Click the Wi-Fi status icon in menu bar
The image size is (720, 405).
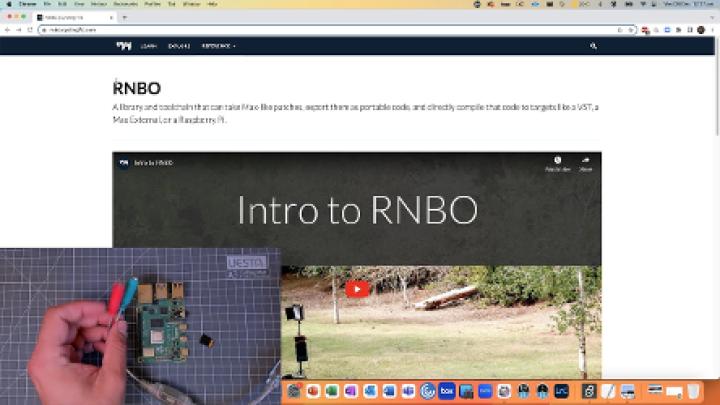tap(643, 4)
